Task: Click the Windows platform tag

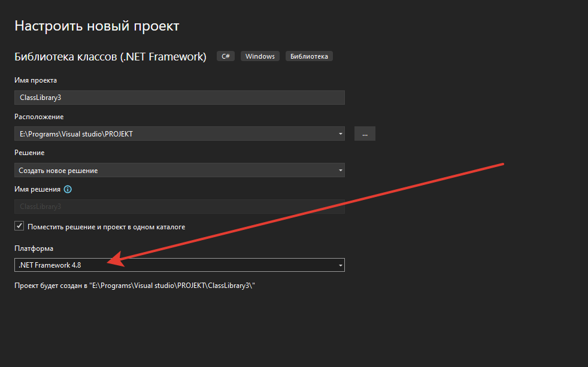Action: pyautogui.click(x=260, y=56)
